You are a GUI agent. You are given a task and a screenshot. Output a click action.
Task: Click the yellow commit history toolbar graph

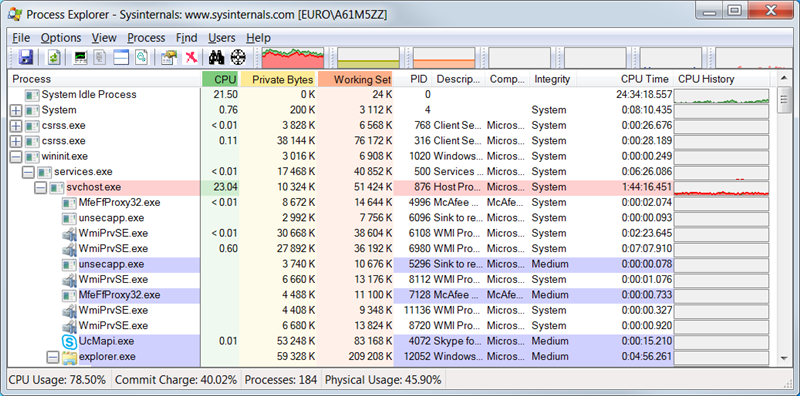(x=368, y=58)
